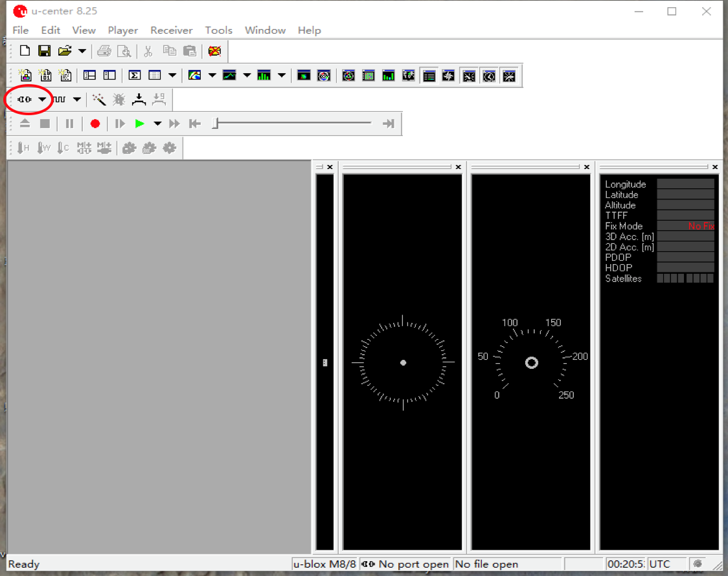
Task: Open the Receiver menu
Action: click(x=171, y=30)
